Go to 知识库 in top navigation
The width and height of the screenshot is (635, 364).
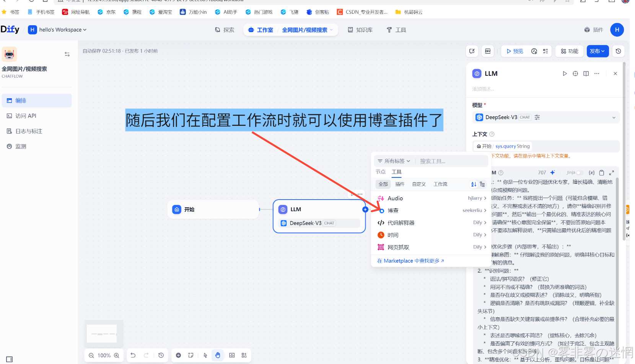[360, 30]
